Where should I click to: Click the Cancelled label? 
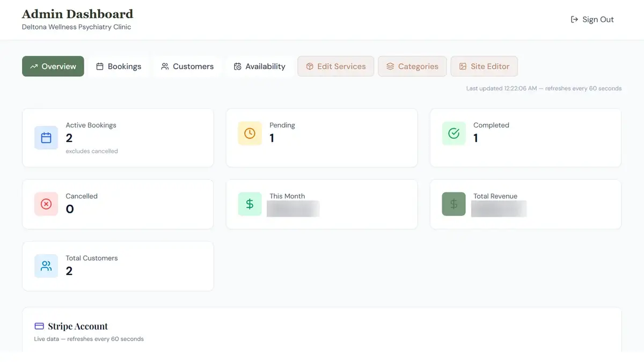82,196
